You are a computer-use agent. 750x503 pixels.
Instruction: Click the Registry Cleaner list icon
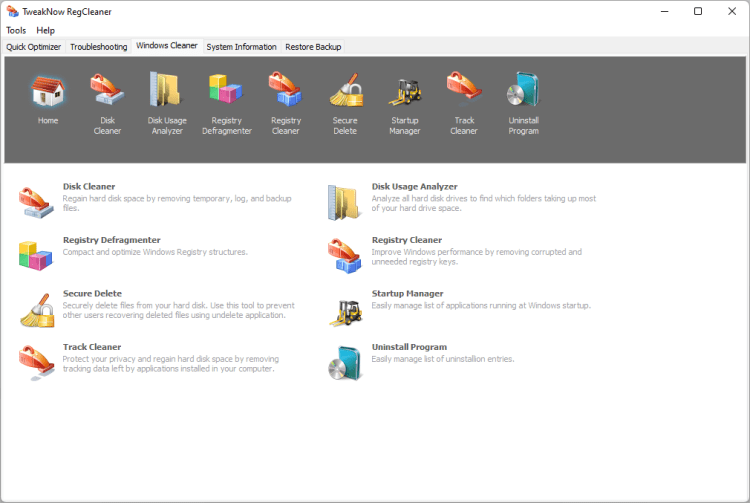344,256
